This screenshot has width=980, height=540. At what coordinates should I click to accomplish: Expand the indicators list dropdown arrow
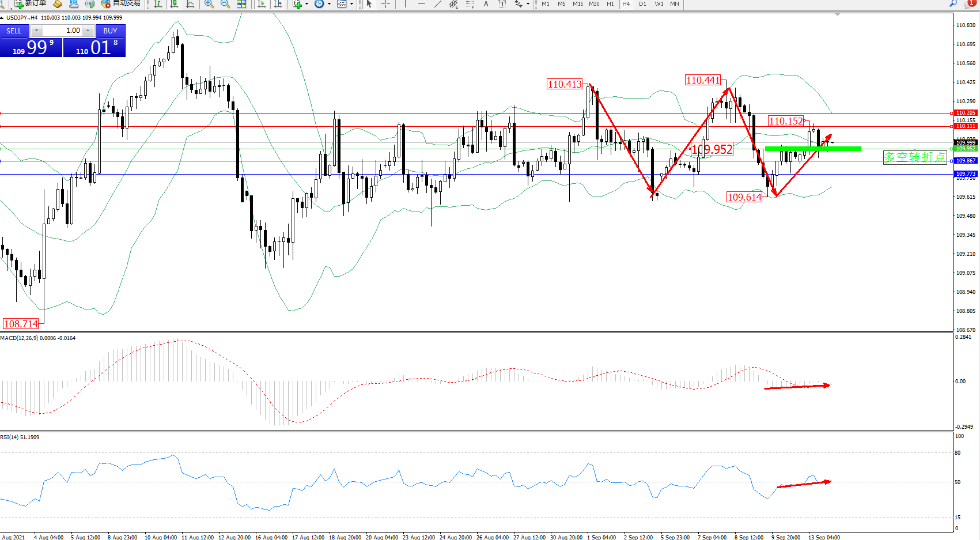tap(307, 4)
